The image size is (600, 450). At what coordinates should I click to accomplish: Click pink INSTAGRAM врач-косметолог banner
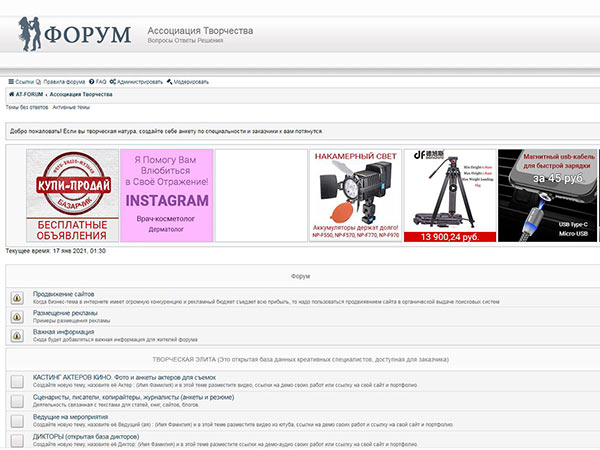click(x=166, y=196)
